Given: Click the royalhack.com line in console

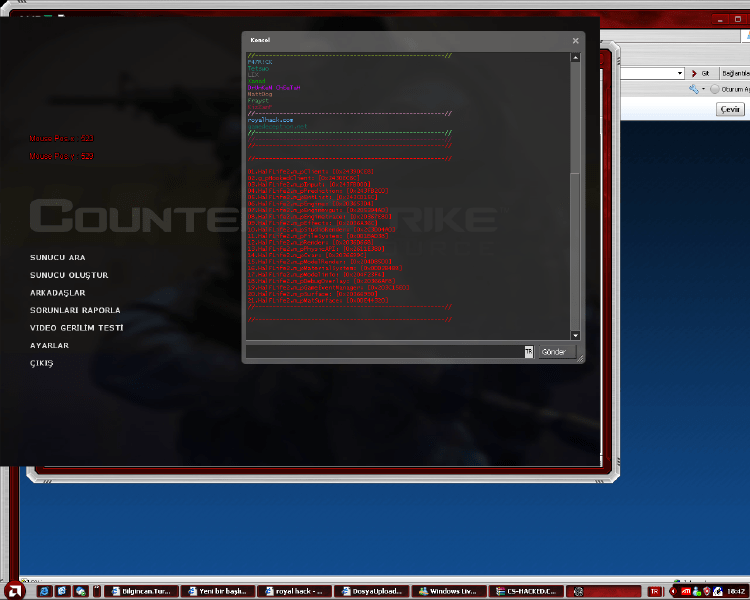Looking at the screenshot, I should click(x=270, y=120).
